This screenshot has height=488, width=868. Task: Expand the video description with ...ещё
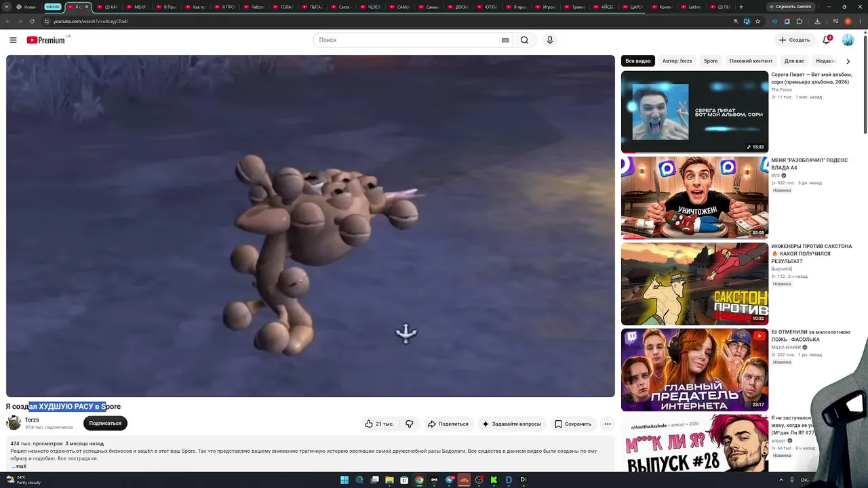click(x=19, y=466)
